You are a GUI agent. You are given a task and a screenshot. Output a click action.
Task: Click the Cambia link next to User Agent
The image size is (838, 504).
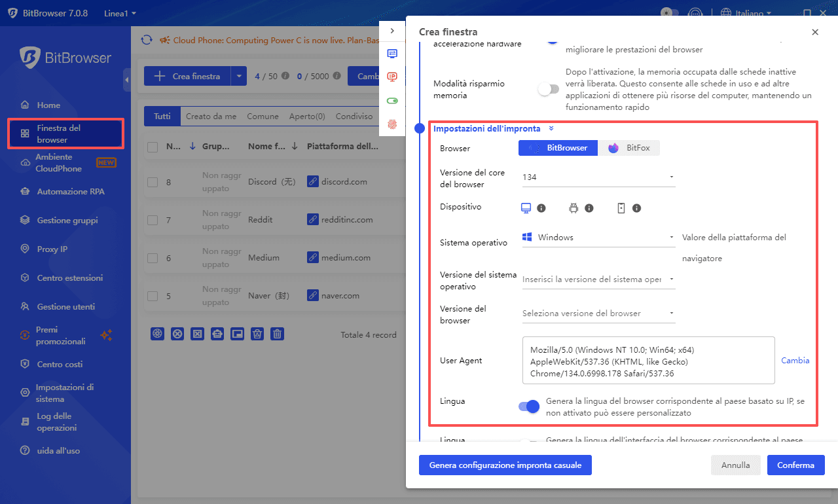tap(795, 360)
